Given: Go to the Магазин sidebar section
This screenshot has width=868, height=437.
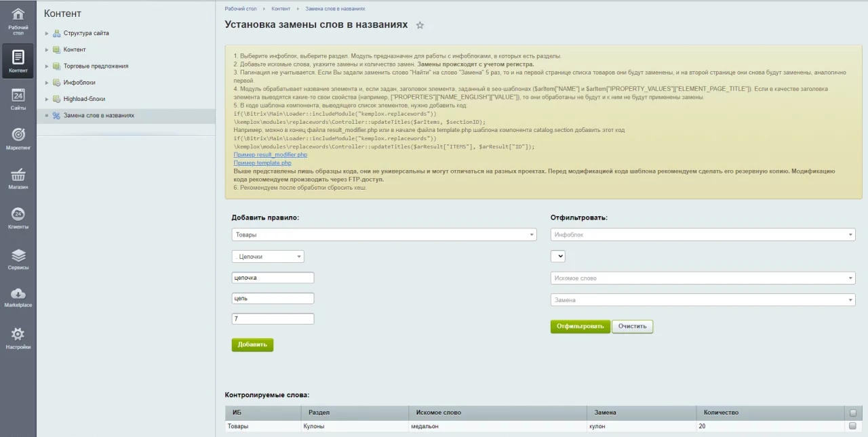Looking at the screenshot, I should tap(18, 179).
